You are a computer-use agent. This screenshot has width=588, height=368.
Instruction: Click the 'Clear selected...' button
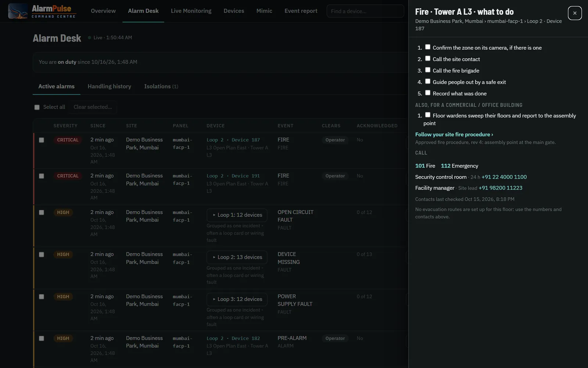[x=93, y=107]
